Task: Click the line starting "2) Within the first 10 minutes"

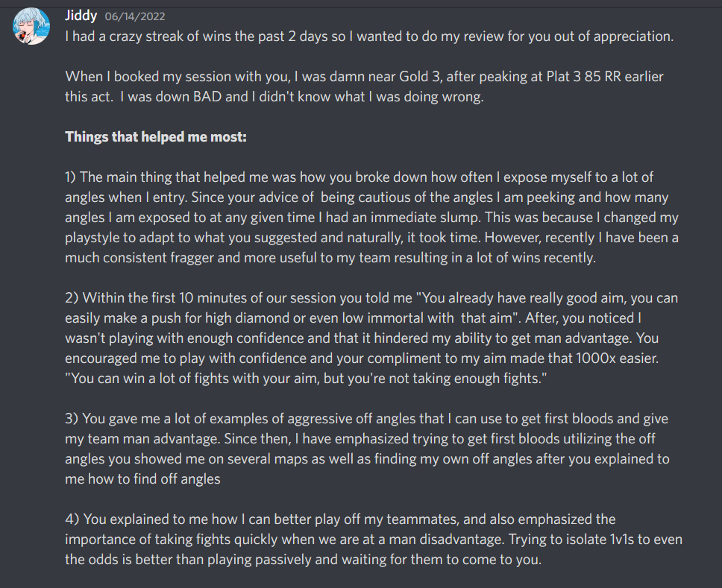Action: click(371, 298)
